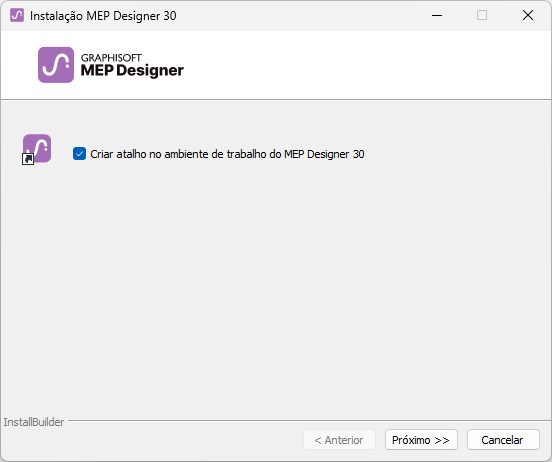Click the 'Criar atalho no ambiente de trabalho' label

(x=227, y=154)
